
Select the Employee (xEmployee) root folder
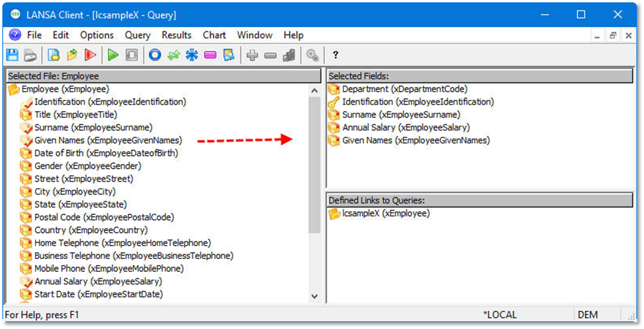58,89
